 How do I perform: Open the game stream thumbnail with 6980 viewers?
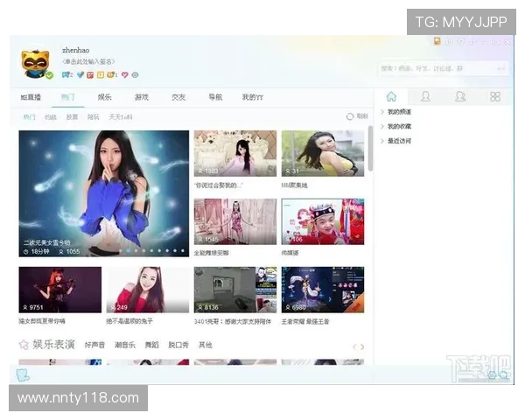tap(323, 290)
